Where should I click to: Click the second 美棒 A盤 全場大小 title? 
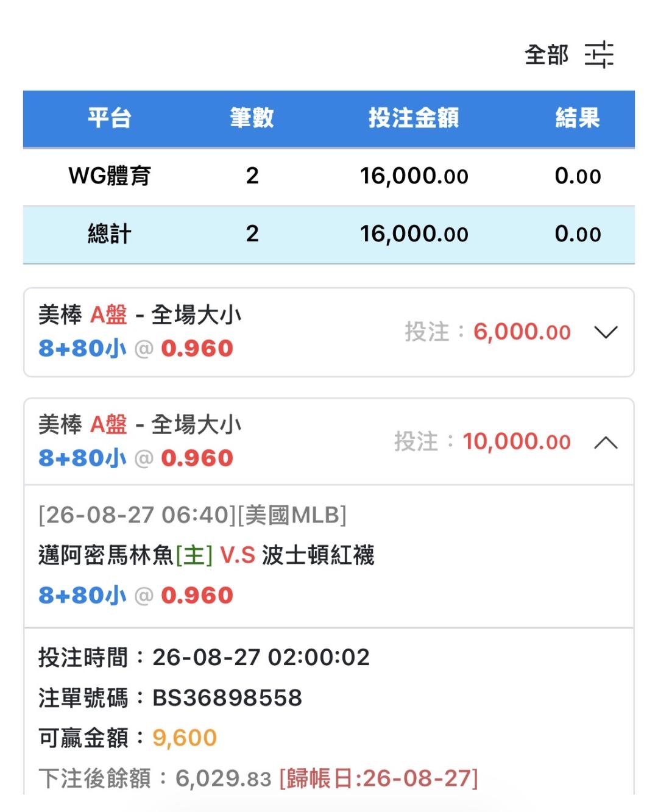click(140, 425)
